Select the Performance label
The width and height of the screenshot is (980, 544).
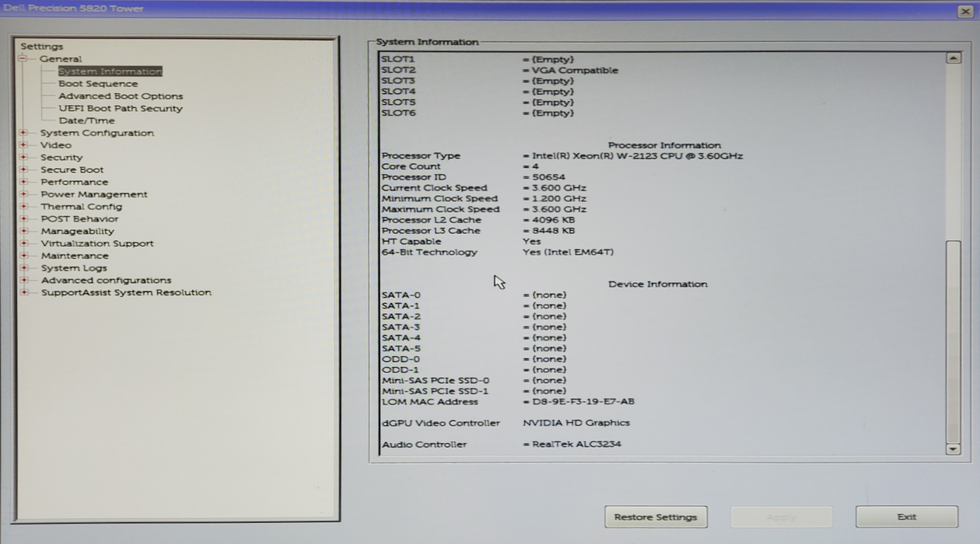(75, 182)
